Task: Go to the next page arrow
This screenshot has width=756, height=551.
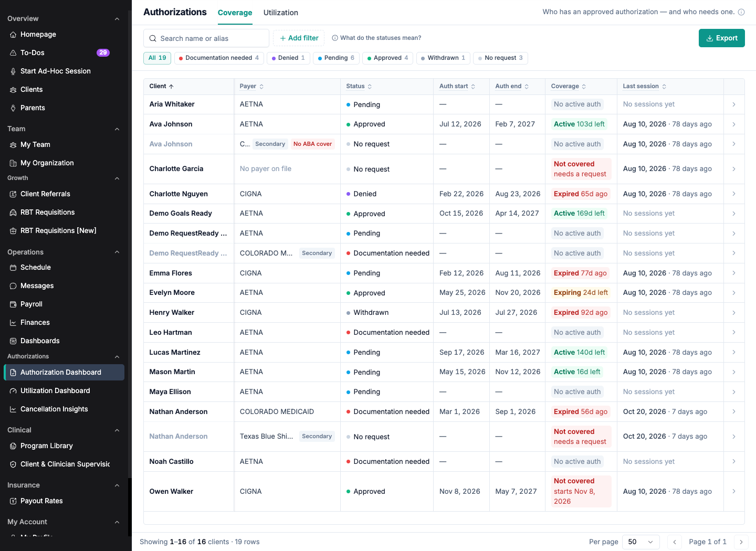Action: [741, 542]
